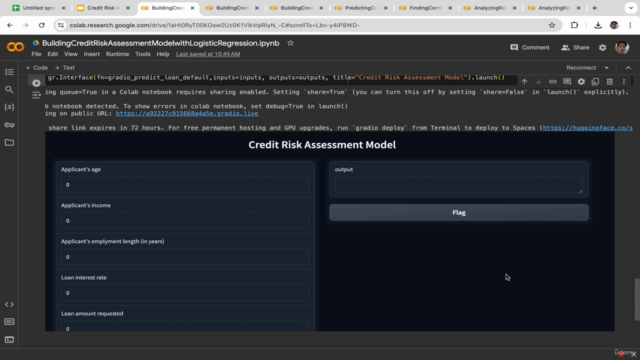Click the output text box
The image size is (640, 360).
click(459, 185)
